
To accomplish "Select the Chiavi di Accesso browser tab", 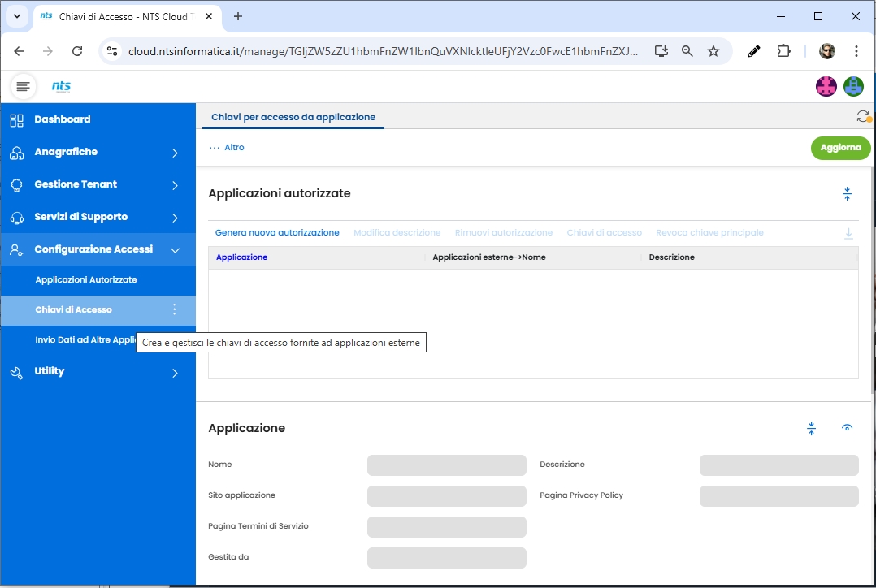I will [126, 17].
